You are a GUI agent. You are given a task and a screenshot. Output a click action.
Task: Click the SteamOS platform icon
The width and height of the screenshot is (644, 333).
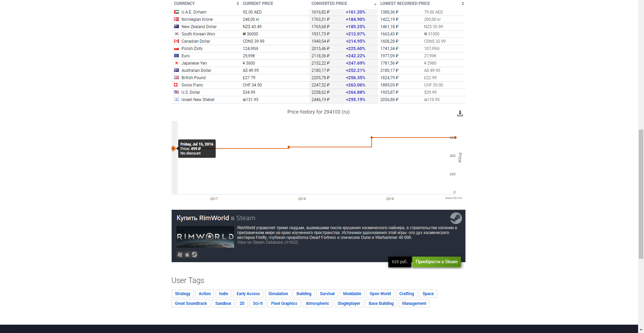[195, 255]
